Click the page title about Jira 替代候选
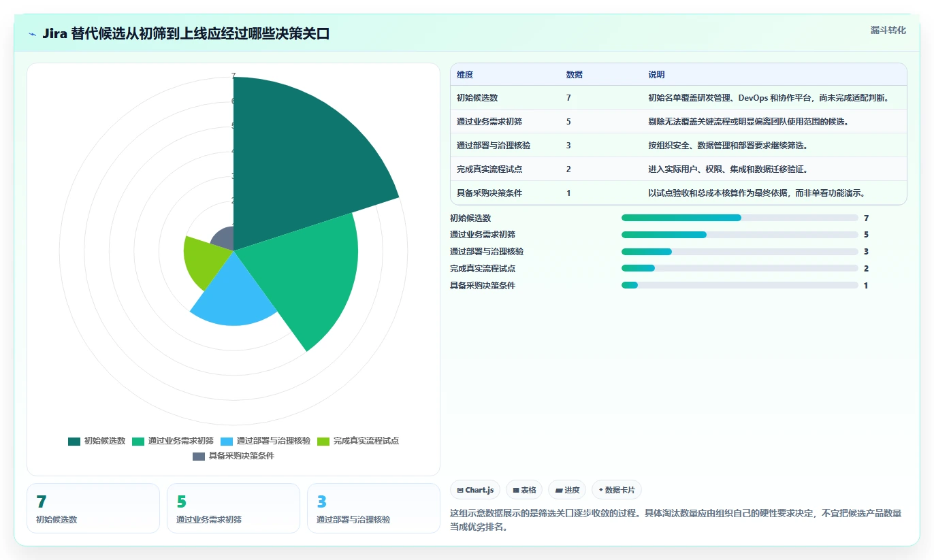This screenshot has width=934, height=560. click(x=186, y=33)
